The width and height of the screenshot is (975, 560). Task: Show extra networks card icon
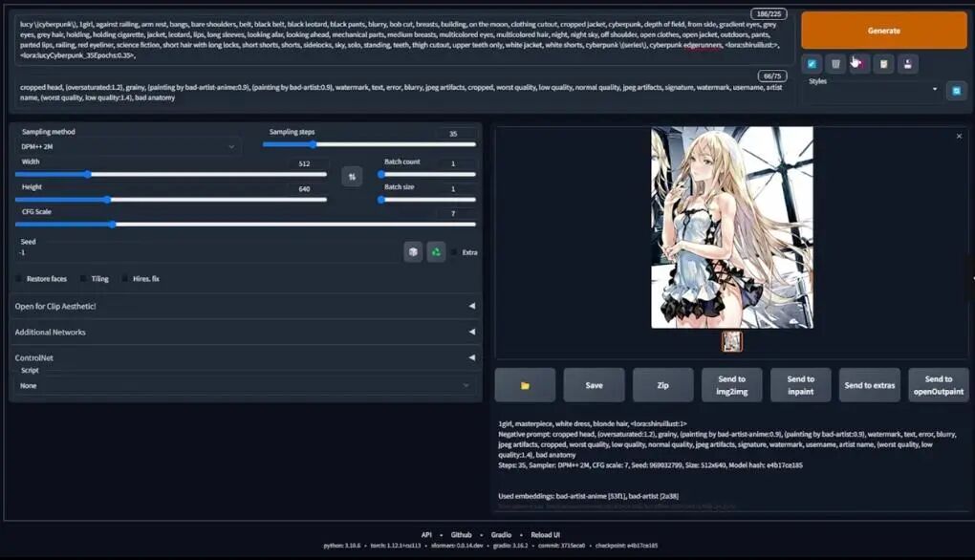pyautogui.click(x=859, y=63)
